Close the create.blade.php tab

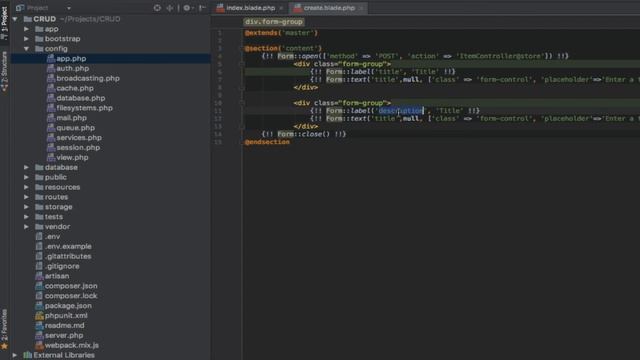[x=361, y=8]
